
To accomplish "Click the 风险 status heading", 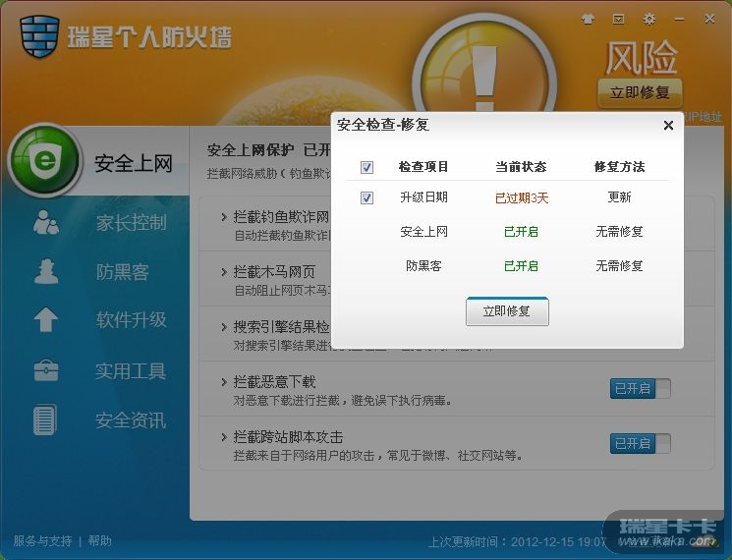I will 641,57.
